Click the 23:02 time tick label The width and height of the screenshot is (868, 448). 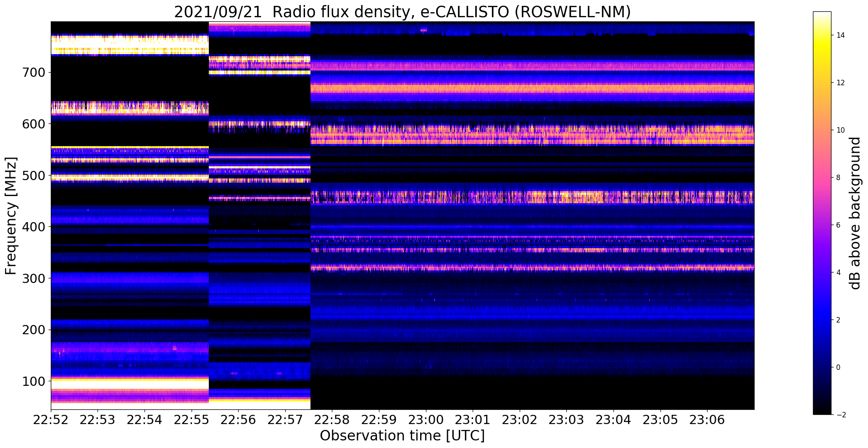tap(520, 419)
